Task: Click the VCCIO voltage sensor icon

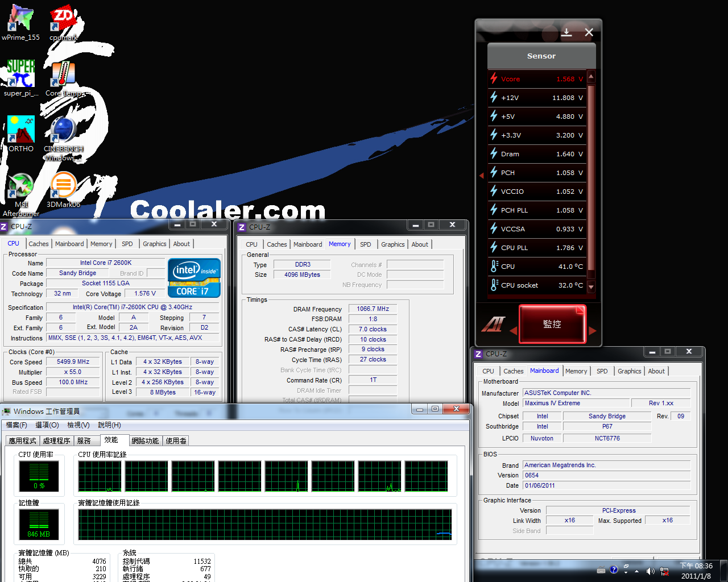Action: pos(494,191)
